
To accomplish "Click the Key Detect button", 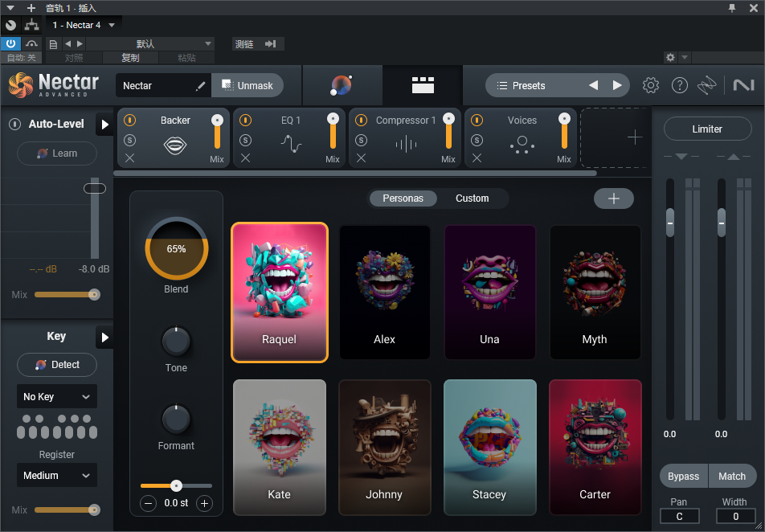I will [56, 365].
